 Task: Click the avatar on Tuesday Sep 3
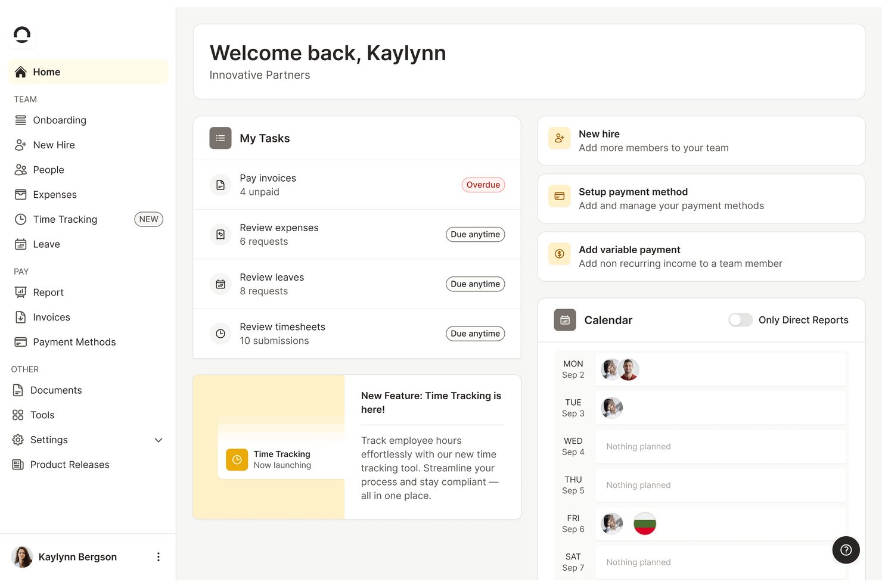[612, 408]
